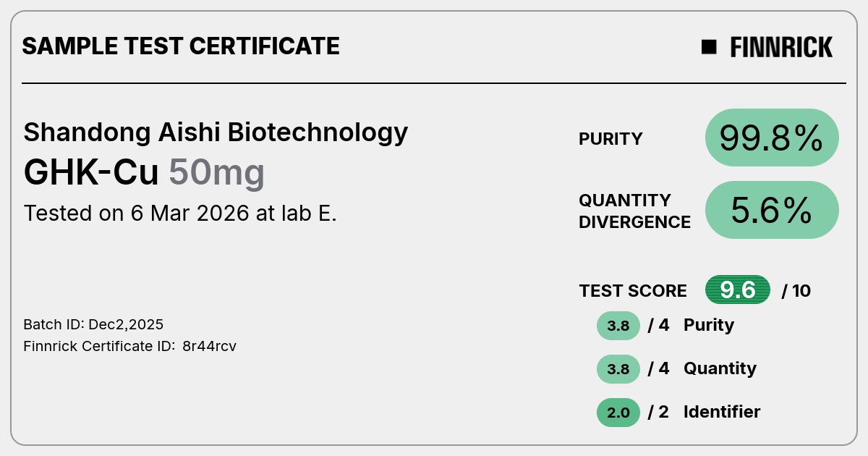Click the certificate ID 8r44rcv

tap(209, 346)
